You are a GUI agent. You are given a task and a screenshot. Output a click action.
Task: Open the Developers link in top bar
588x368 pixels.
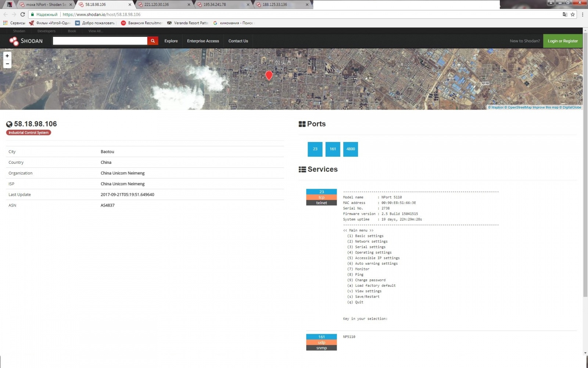coord(46,31)
